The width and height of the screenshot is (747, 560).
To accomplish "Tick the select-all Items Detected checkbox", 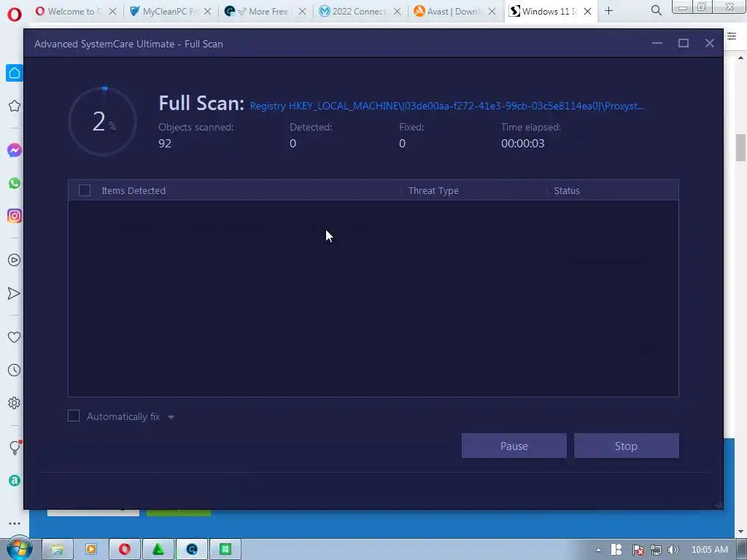I will tap(85, 190).
